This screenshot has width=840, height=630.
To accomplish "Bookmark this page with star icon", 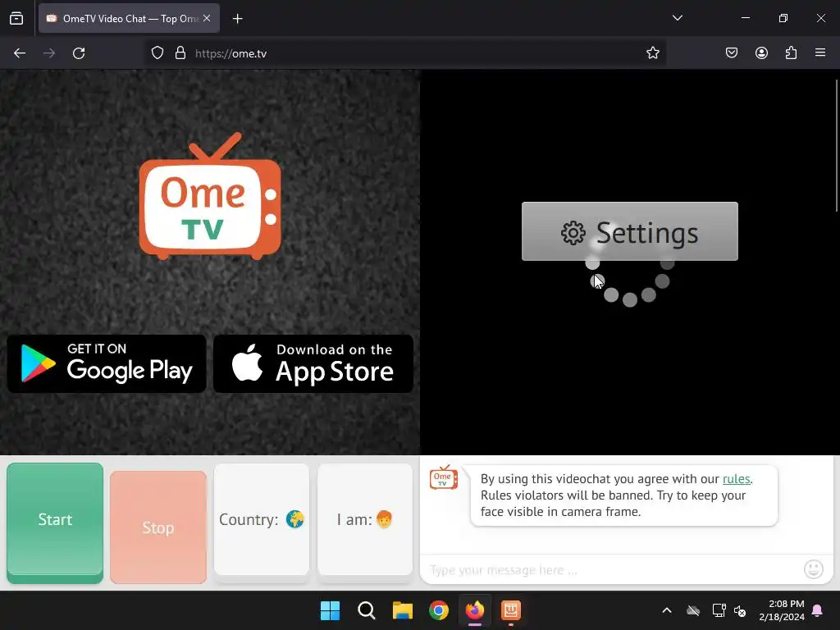I will click(652, 53).
